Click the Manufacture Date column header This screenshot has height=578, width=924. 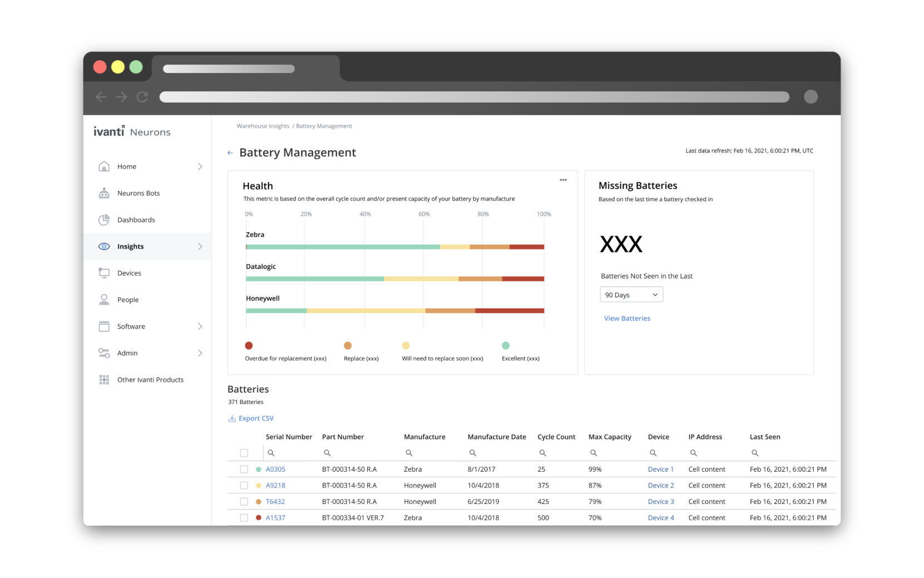point(497,437)
